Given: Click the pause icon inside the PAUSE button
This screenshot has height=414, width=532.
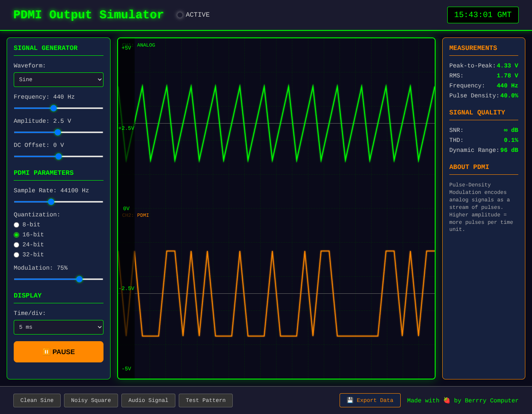Looking at the screenshot, I should tap(46, 352).
